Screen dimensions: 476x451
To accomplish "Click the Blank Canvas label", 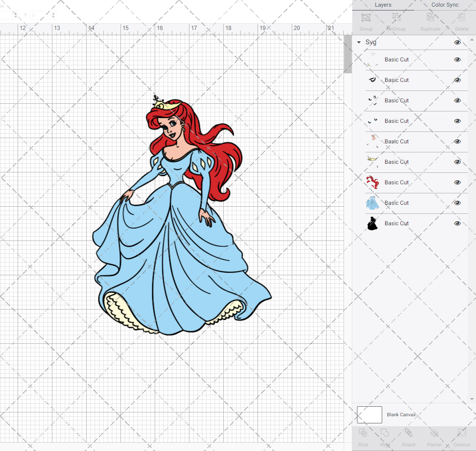I will [x=401, y=414].
